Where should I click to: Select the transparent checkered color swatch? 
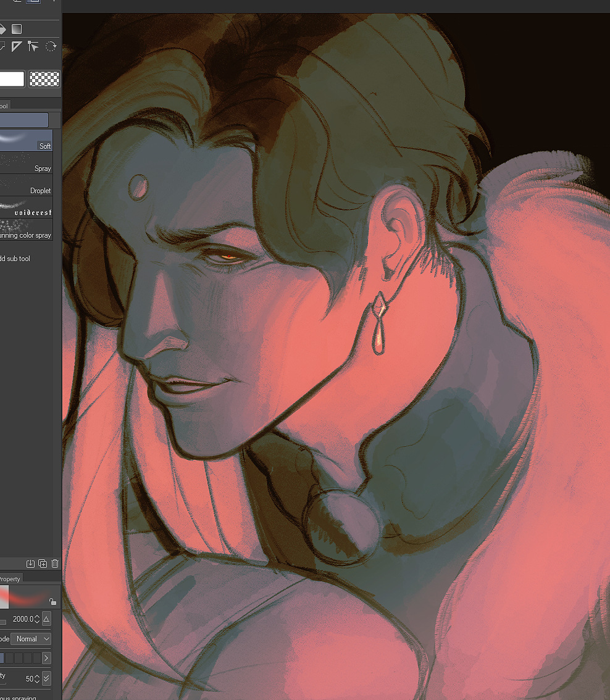[44, 79]
